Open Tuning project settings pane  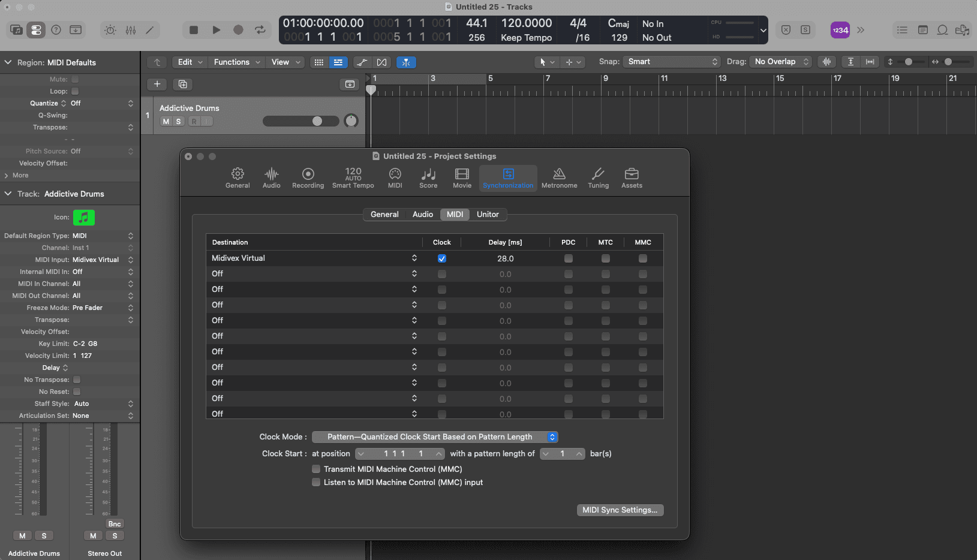tap(598, 178)
